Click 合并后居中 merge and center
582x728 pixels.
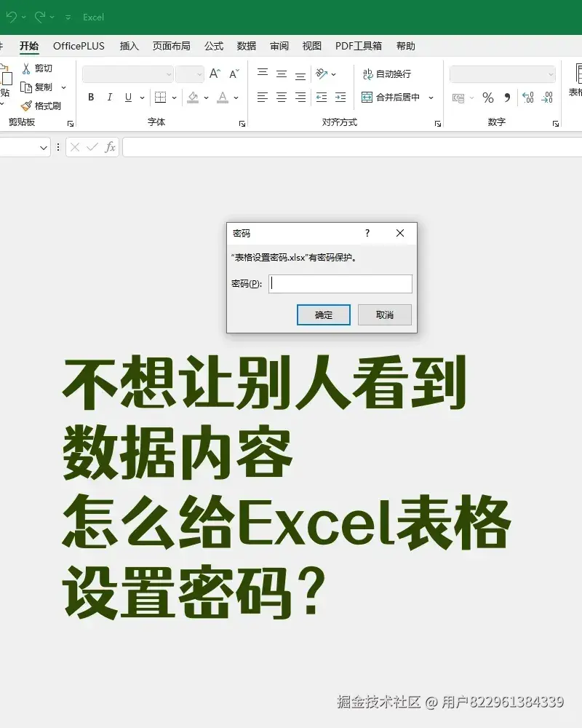click(x=391, y=97)
